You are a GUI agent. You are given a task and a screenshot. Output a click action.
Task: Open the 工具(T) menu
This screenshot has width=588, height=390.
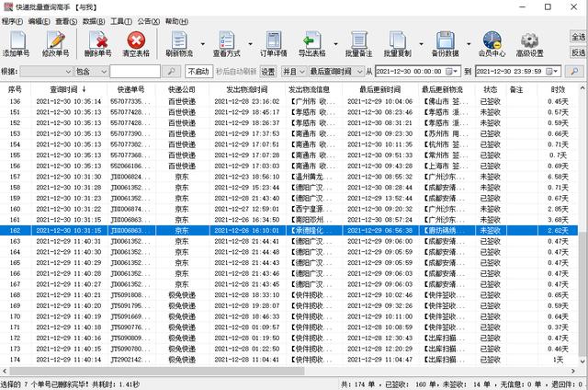tap(120, 21)
